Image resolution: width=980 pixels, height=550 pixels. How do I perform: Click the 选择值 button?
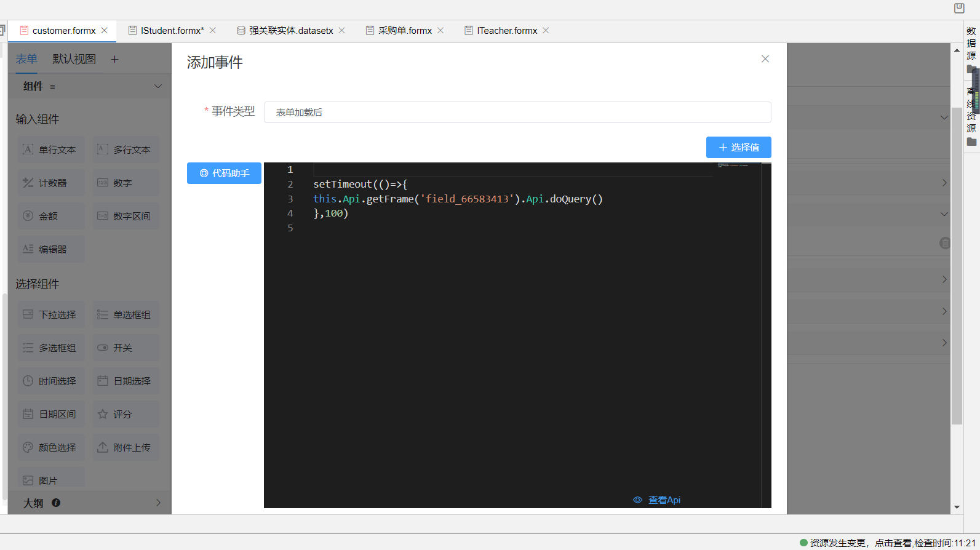(x=738, y=148)
